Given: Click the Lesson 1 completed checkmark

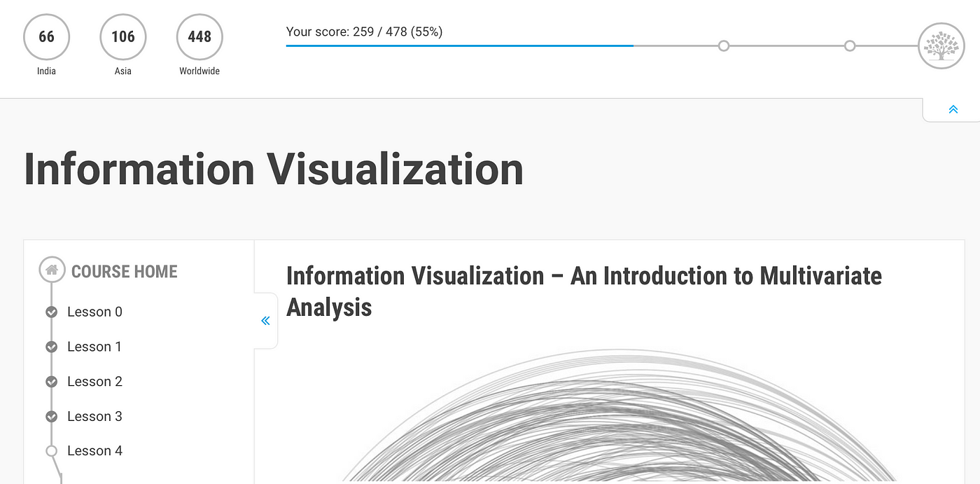Looking at the screenshot, I should pos(51,347).
